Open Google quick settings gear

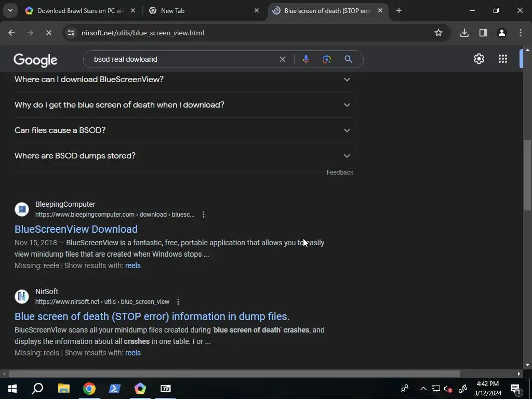(478, 59)
